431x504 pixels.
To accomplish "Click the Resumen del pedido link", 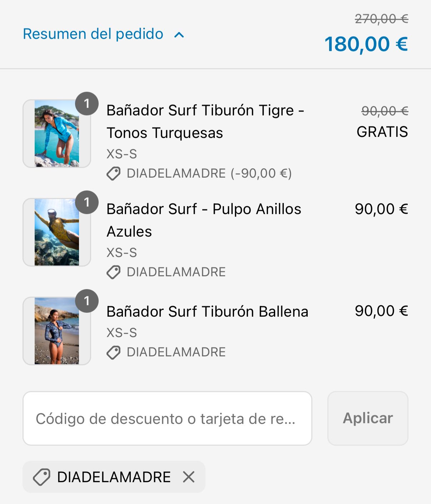I will click(93, 34).
